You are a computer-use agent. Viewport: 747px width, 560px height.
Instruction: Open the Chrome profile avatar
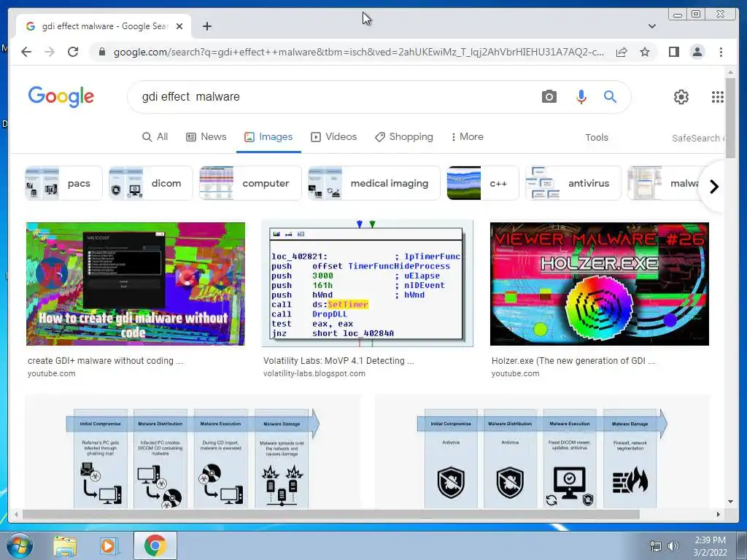697,52
